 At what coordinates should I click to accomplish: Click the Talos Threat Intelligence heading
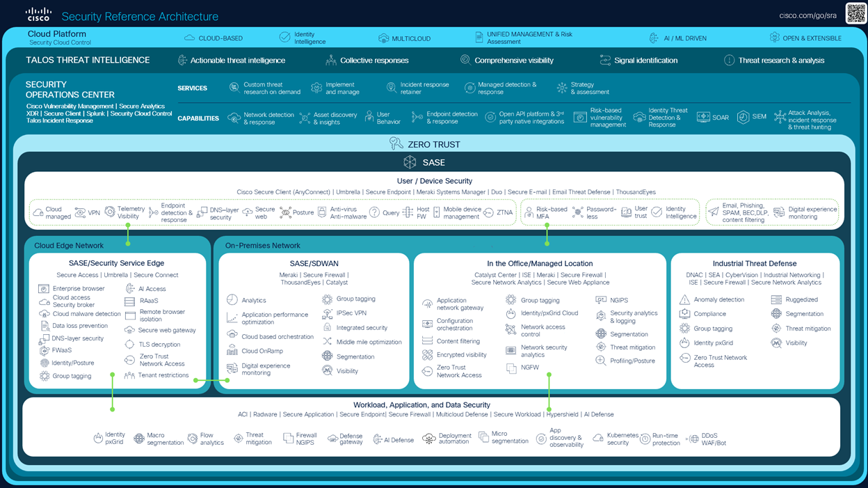(x=88, y=61)
